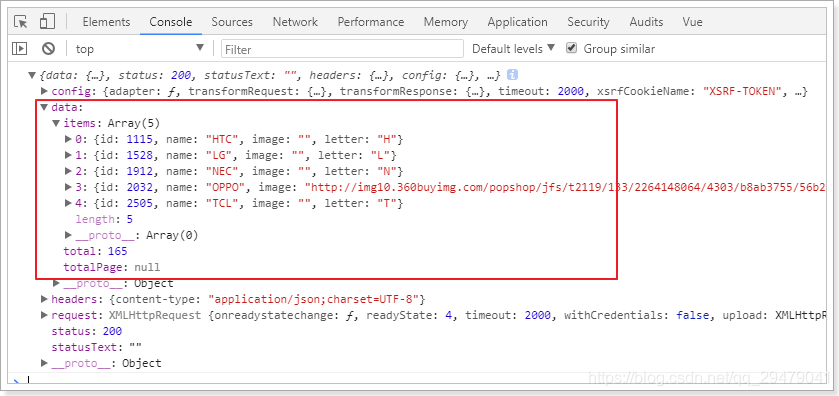Click the OPPO image URL string
Image resolution: width=839 pixels, height=396 pixels.
[566, 187]
